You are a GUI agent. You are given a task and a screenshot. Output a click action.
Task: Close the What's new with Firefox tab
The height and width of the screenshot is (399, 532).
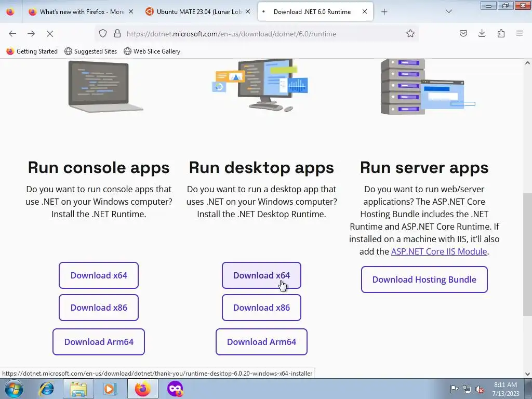131,11
